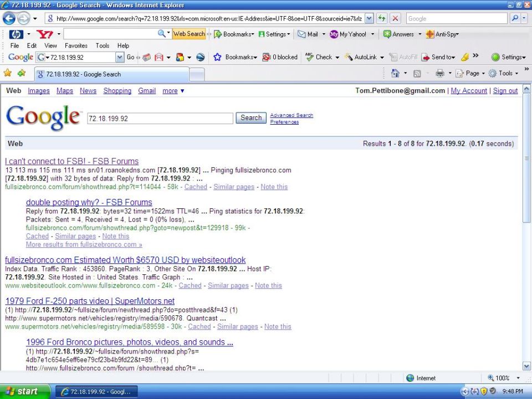Click the Add to Favorites icon
This screenshot has height=399, width=532.
point(22,73)
